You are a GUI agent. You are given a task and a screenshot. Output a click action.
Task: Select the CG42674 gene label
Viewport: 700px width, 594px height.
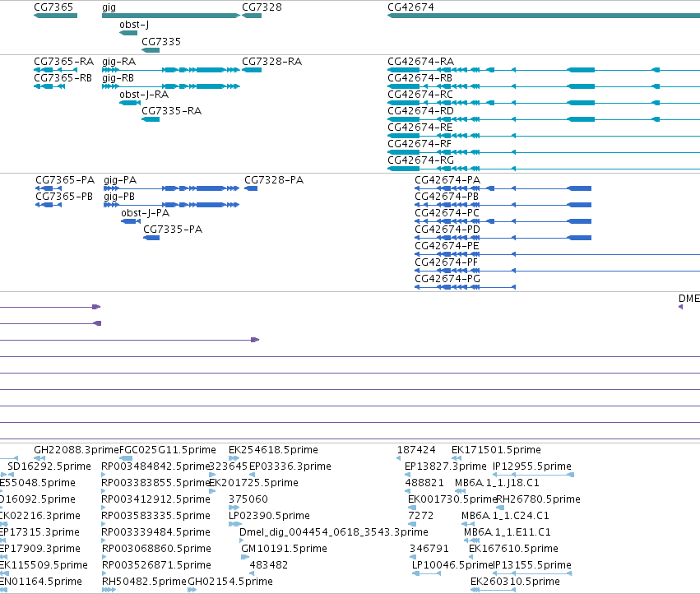[410, 7]
